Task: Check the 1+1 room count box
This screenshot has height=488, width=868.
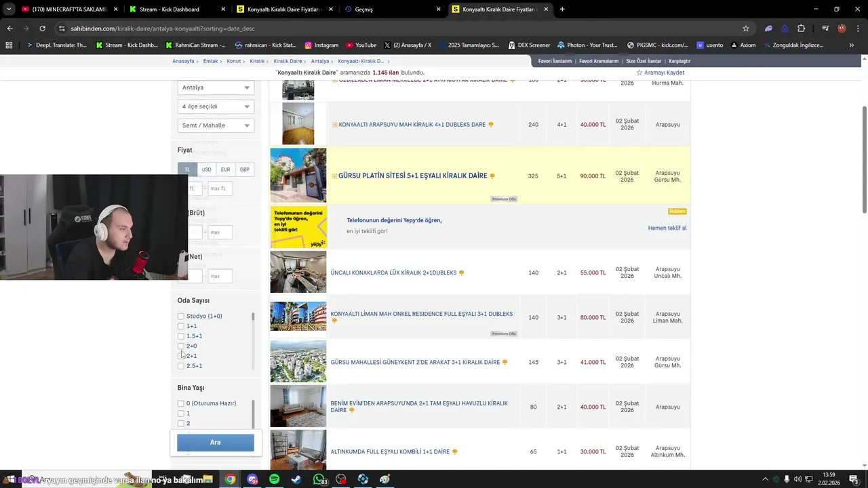Action: click(x=181, y=326)
